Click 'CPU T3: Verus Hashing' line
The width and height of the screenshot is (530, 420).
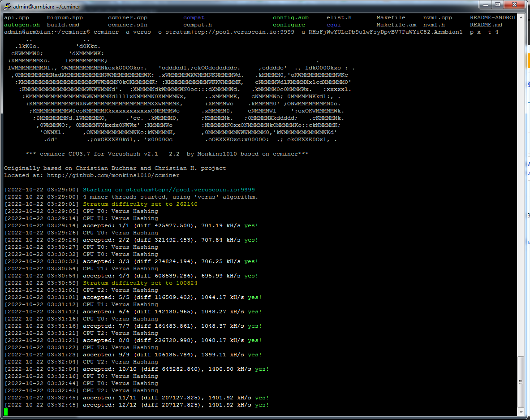click(x=121, y=347)
